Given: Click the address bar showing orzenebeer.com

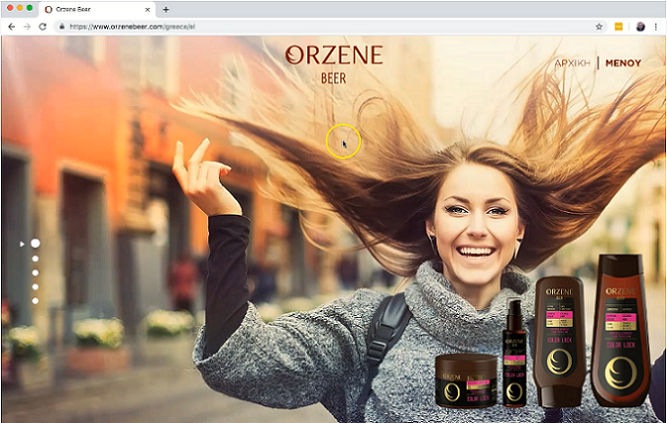Looking at the screenshot, I should pos(330,27).
